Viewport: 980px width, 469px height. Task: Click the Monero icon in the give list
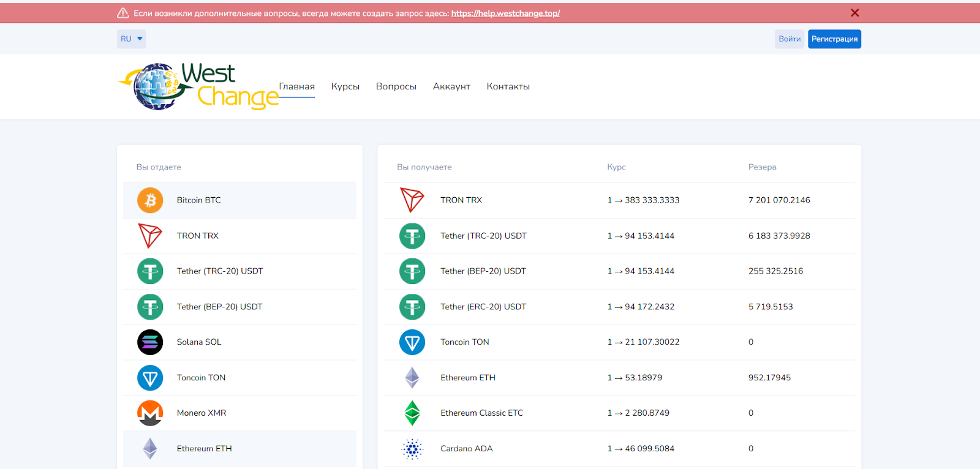tap(150, 413)
